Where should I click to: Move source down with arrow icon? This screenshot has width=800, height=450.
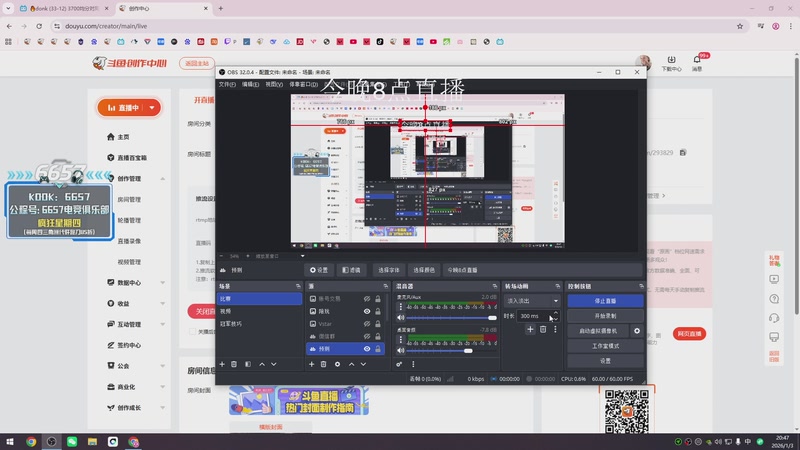363,364
